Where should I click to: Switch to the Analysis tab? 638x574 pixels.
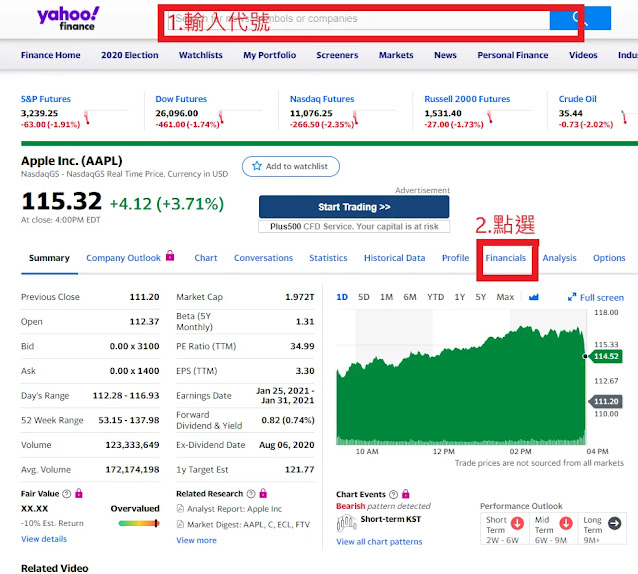(559, 258)
